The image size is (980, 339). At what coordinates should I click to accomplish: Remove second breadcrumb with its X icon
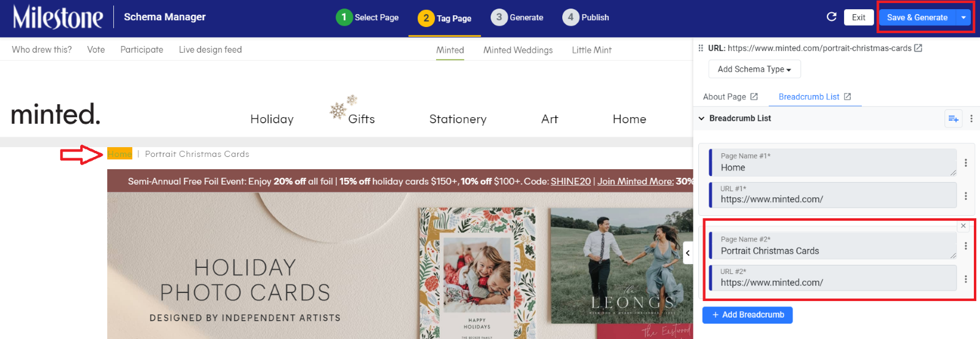tap(963, 226)
